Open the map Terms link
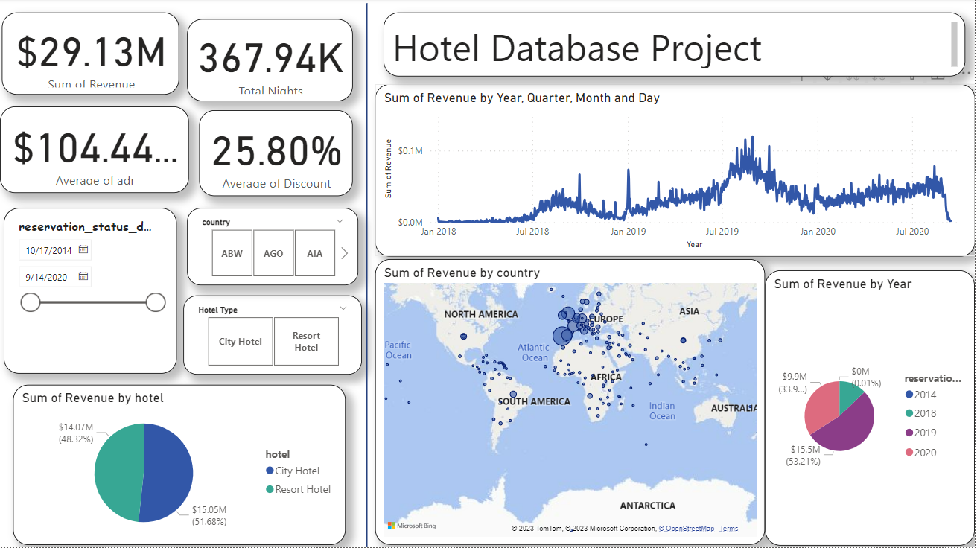Image resolution: width=980 pixels, height=548 pixels. click(x=728, y=529)
